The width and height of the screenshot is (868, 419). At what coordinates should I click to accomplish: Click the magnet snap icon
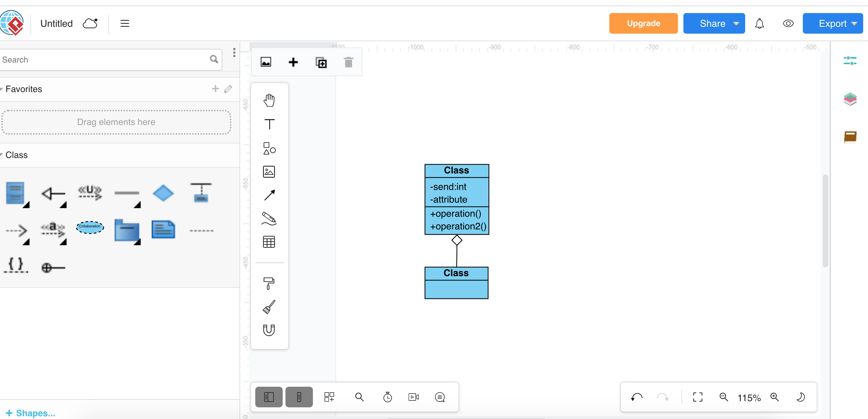coord(269,330)
